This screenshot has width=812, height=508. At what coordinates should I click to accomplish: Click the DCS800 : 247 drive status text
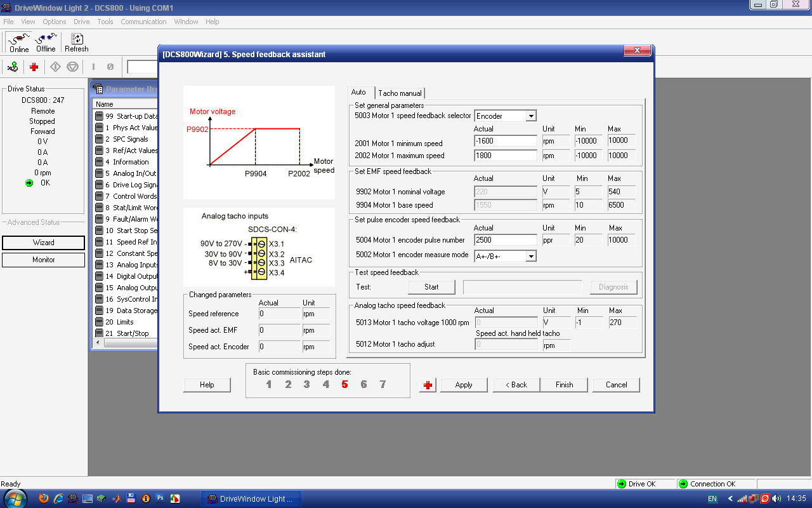(43, 100)
